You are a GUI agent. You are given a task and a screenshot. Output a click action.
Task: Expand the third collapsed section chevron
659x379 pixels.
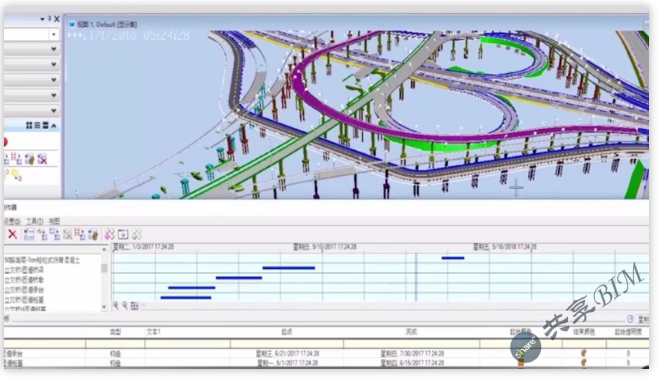pos(54,80)
